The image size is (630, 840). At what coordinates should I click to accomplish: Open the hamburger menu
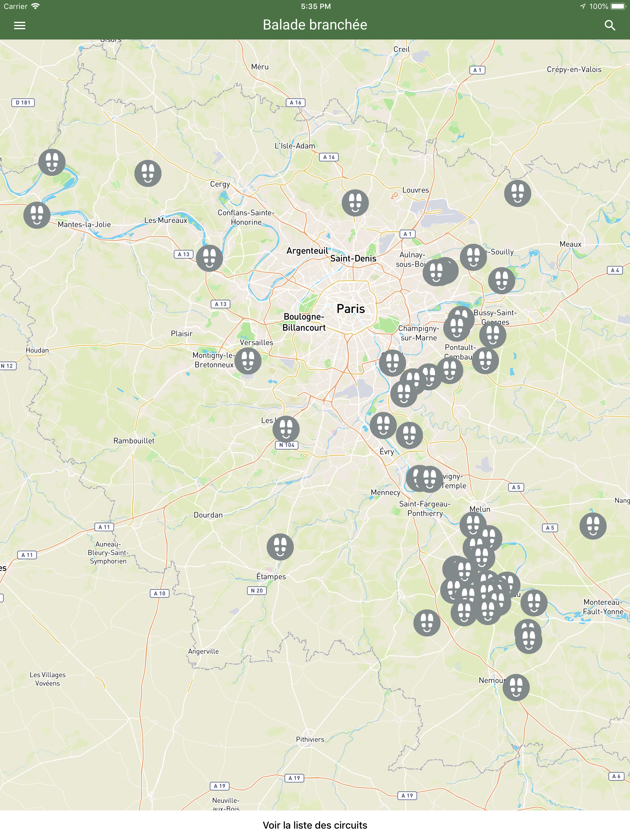pyautogui.click(x=19, y=26)
